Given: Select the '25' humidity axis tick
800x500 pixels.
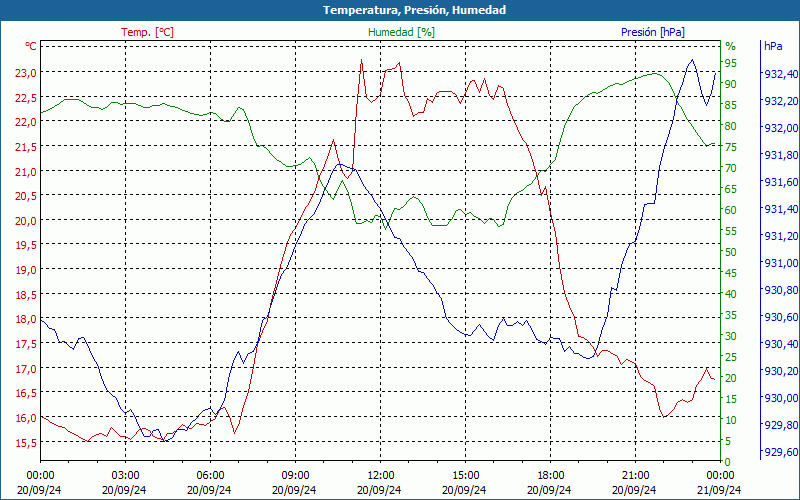Looking at the screenshot, I should tap(731, 357).
